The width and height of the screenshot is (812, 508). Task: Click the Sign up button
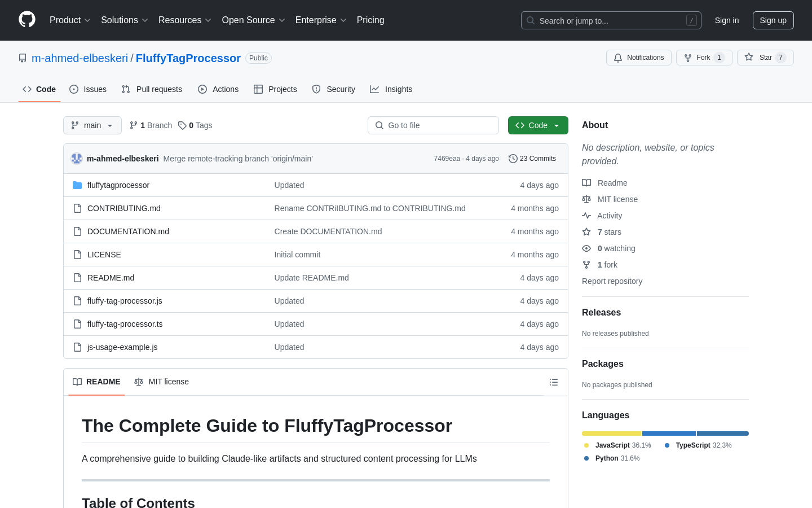coord(773,20)
